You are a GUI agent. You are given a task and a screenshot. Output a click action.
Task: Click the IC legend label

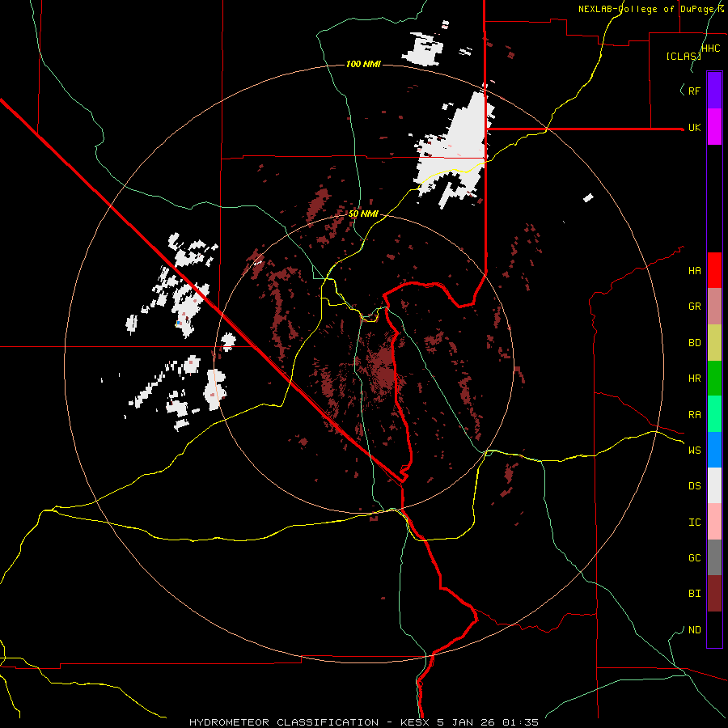(694, 523)
